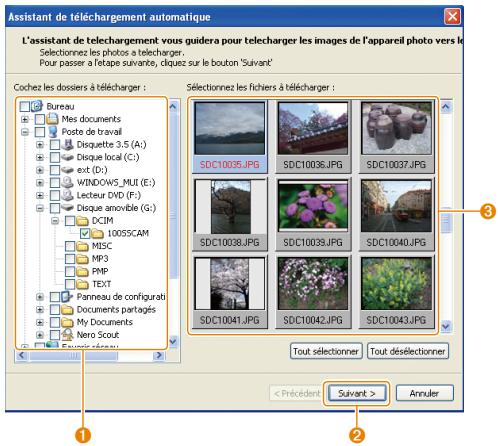This screenshot has width=498, height=446.
Task: Click the Annuler button
Action: [x=424, y=393]
